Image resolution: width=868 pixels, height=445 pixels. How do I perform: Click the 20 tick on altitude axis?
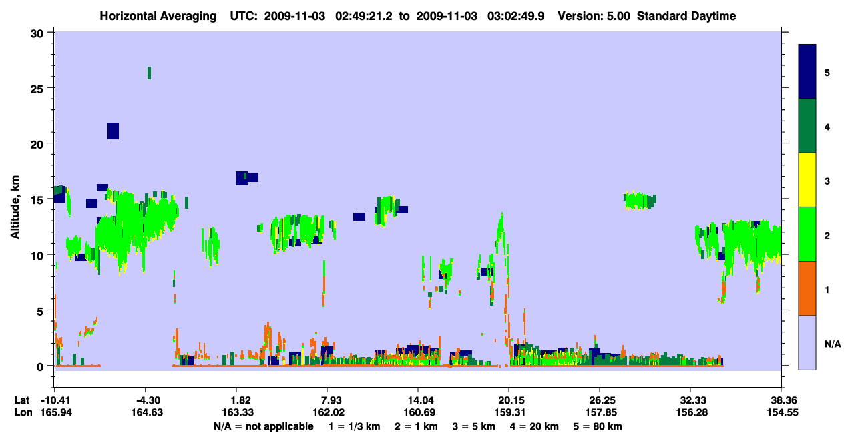click(x=39, y=143)
